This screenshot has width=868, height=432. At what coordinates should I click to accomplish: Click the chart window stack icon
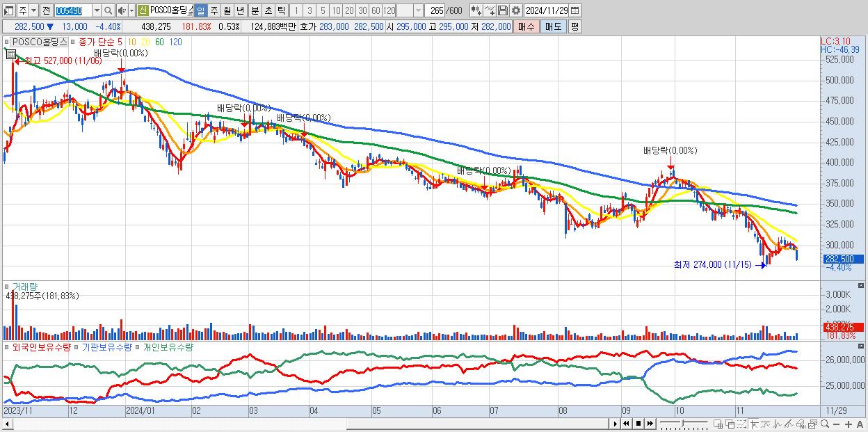(x=812, y=424)
